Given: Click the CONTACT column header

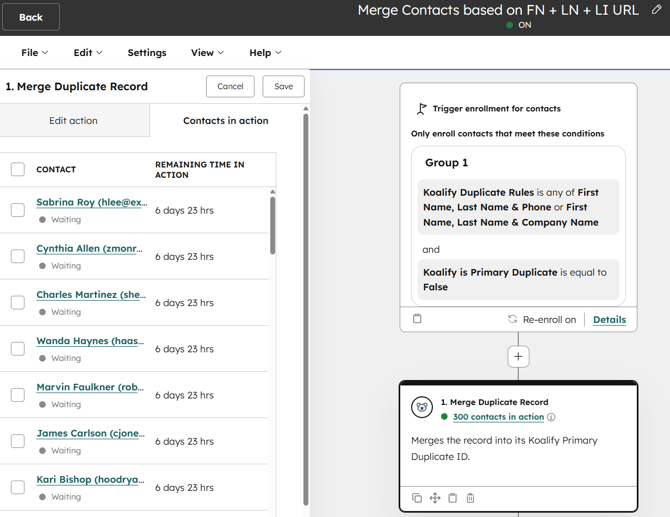Looking at the screenshot, I should click(56, 170).
